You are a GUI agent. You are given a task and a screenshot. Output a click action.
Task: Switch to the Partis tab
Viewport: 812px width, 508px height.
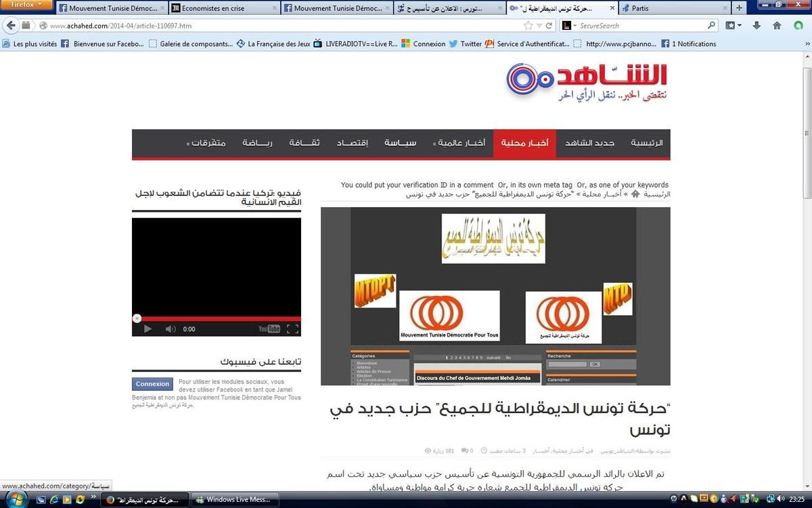(x=675, y=8)
